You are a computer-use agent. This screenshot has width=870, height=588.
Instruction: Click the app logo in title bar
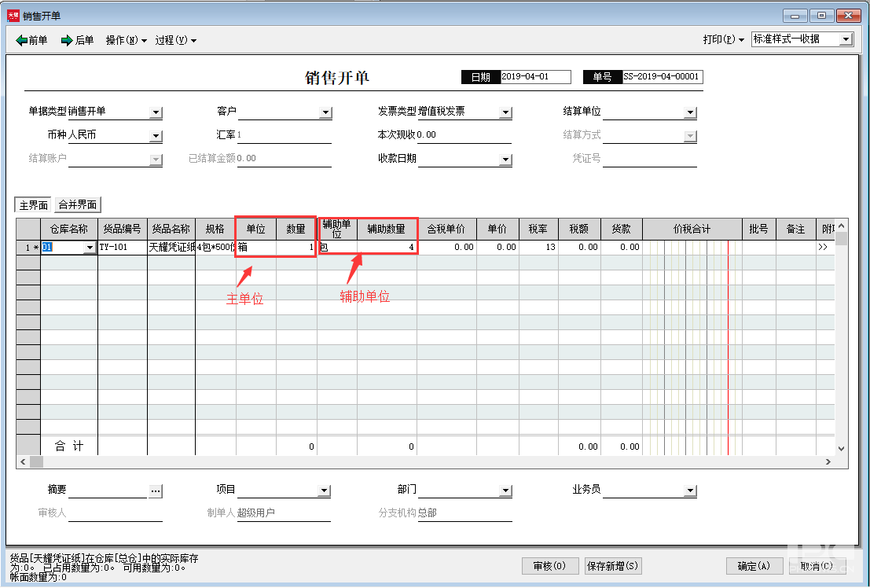(13, 16)
